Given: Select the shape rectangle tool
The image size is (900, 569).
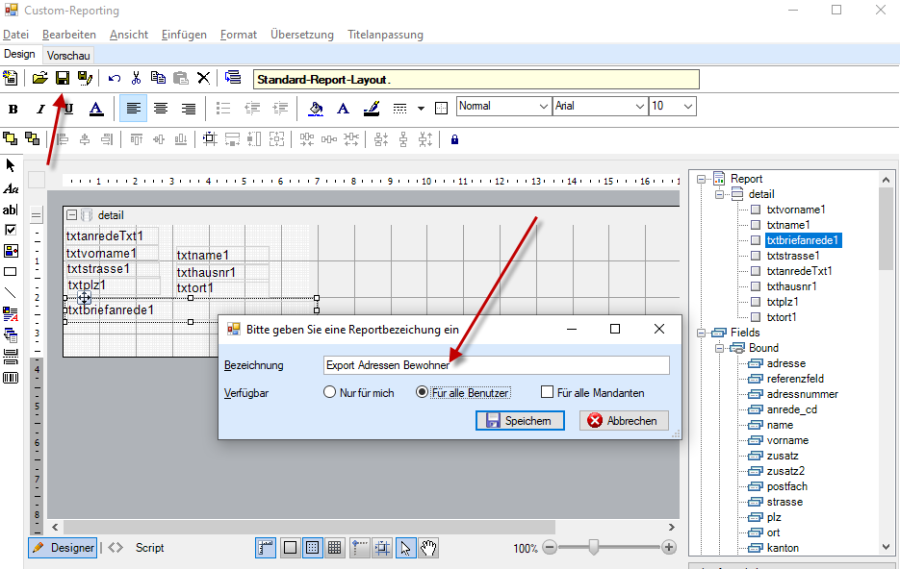Looking at the screenshot, I should (x=10, y=272).
